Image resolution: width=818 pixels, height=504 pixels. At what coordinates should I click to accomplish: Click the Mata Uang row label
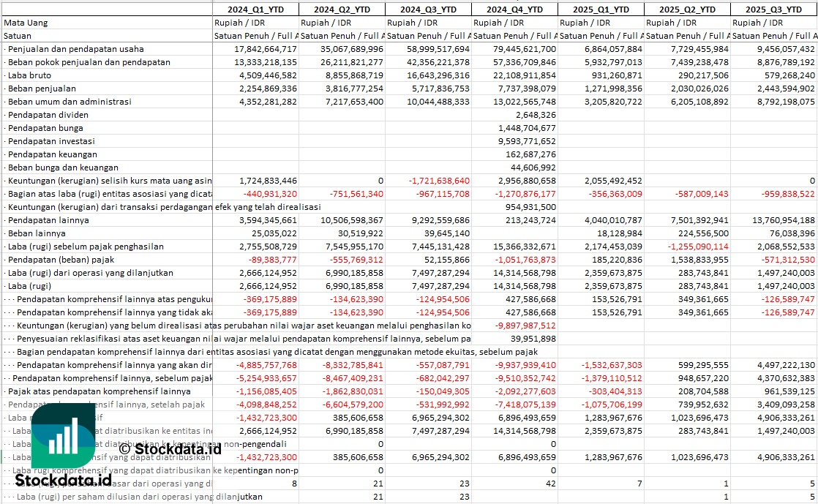pyautogui.click(x=26, y=23)
